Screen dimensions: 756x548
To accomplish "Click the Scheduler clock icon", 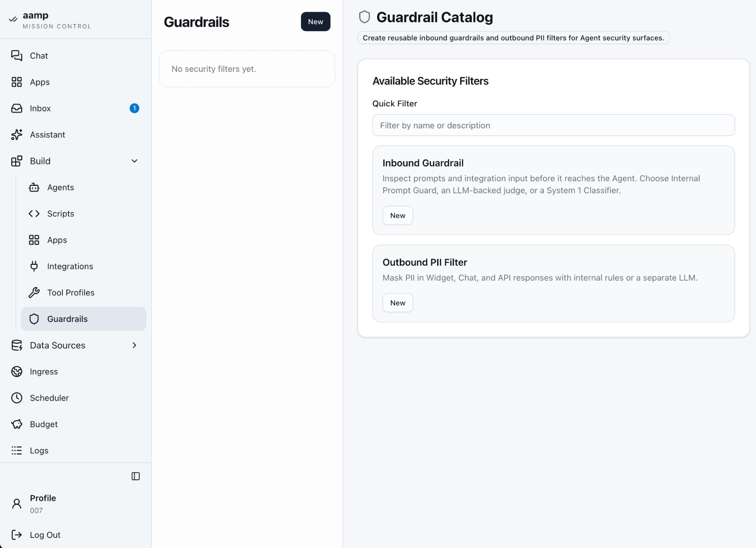I will coord(17,398).
